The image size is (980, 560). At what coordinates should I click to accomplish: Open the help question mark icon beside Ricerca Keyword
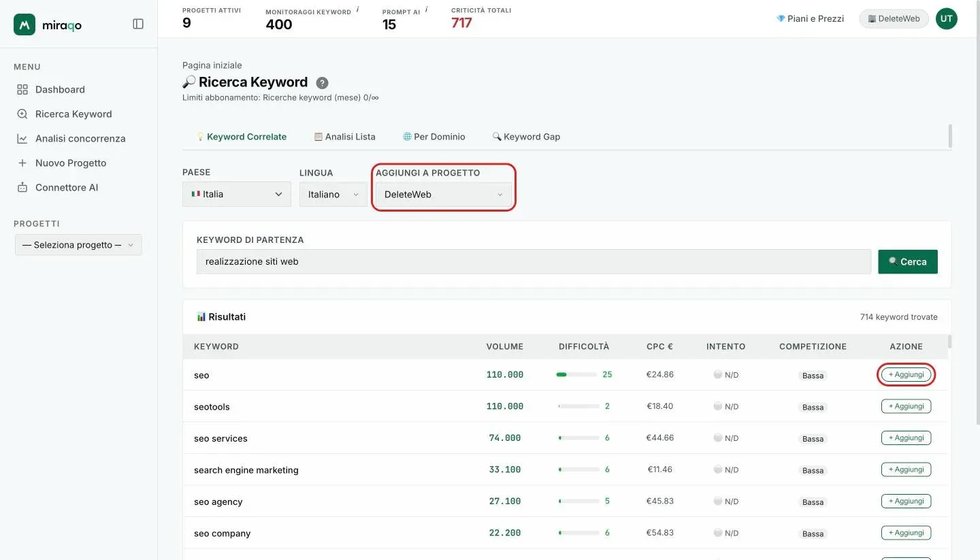(323, 83)
